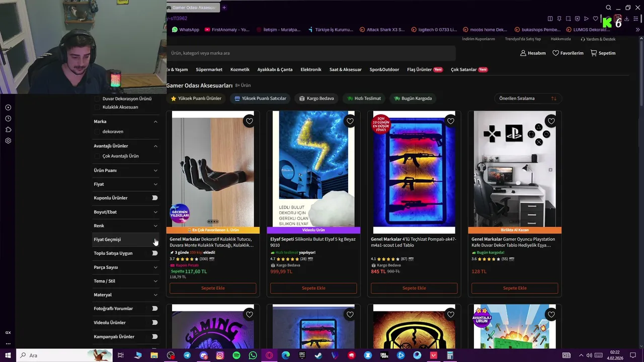Screen dimensions: 644x362
Task: Toggle the Videolu Ürünler switch
Action: click(155, 323)
